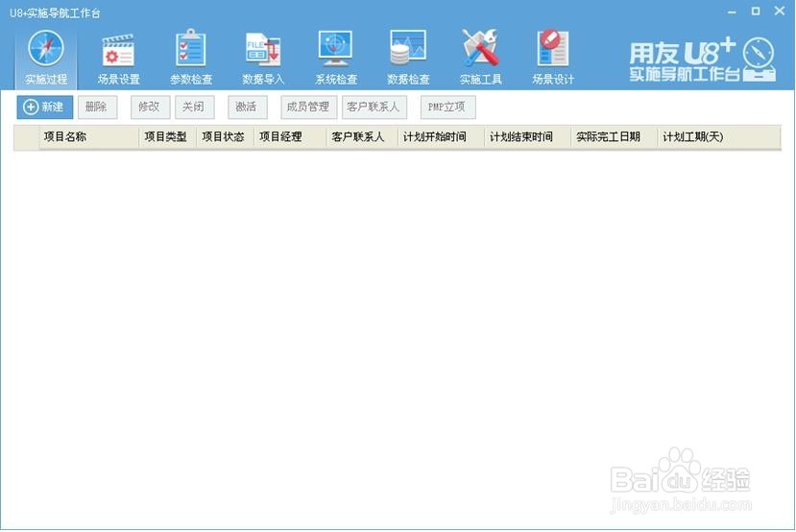Screen dimensions: 796x532
Task: Minimize the U8+ workbench window
Action: point(732,12)
